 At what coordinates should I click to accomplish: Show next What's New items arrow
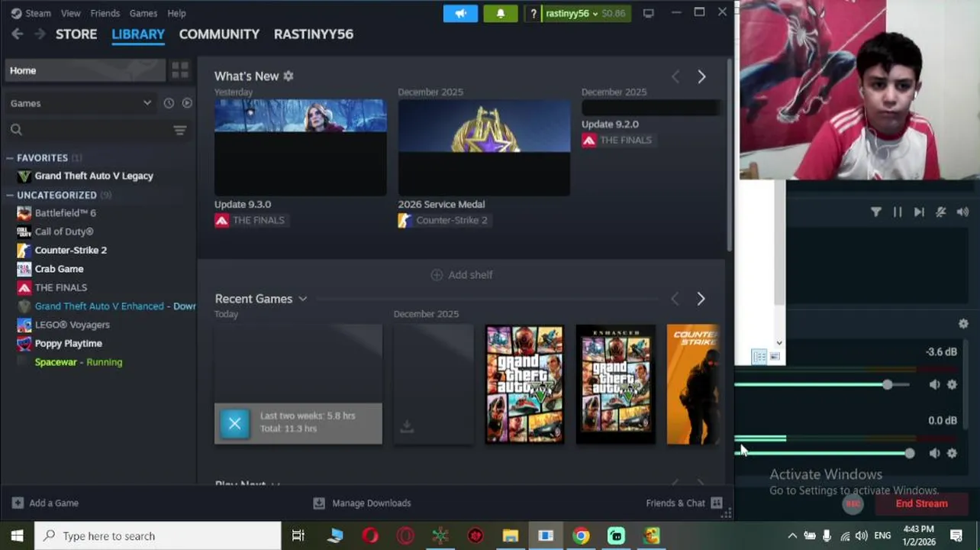coord(701,76)
